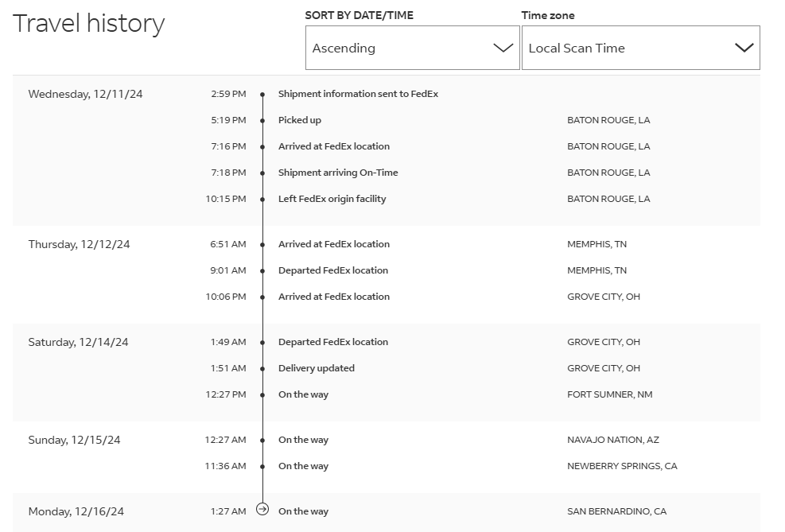The image size is (785, 532).
Task: Click the circled arrow icon at San Bernardino
Action: (262, 510)
